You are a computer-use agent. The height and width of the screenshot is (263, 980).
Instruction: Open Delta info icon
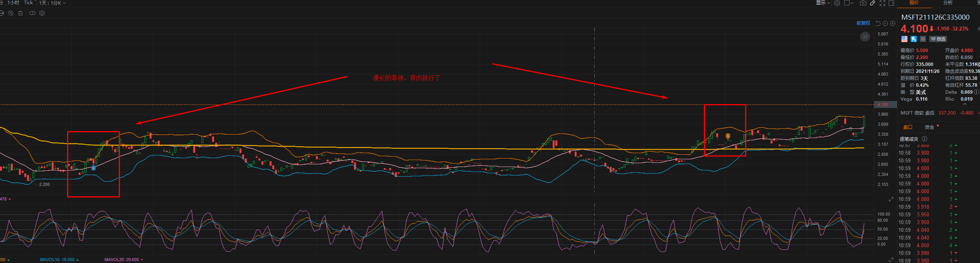tap(977, 92)
